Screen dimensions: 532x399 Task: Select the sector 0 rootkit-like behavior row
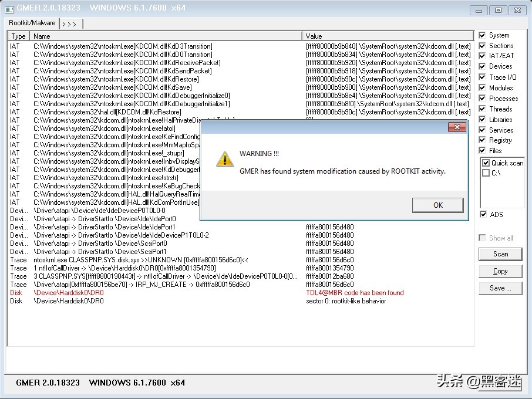click(241, 301)
